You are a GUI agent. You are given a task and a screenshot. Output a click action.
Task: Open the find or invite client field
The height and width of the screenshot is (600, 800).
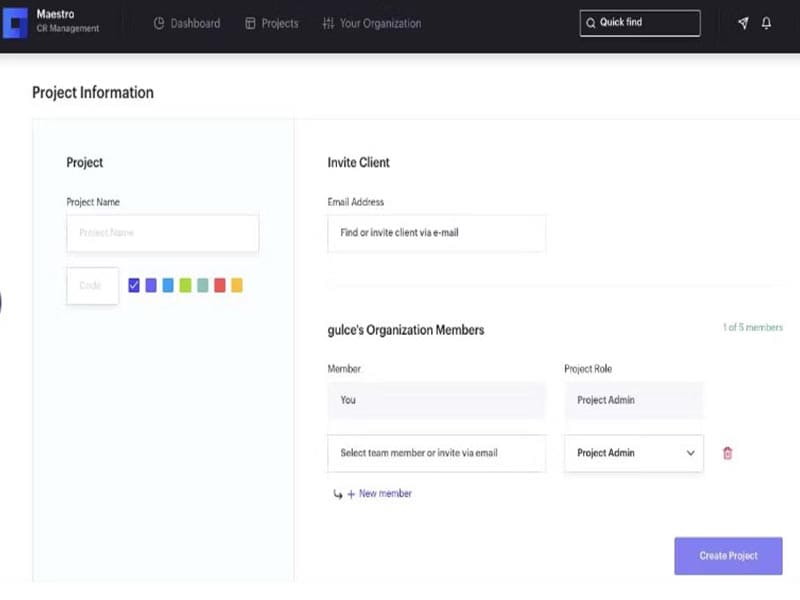point(436,233)
